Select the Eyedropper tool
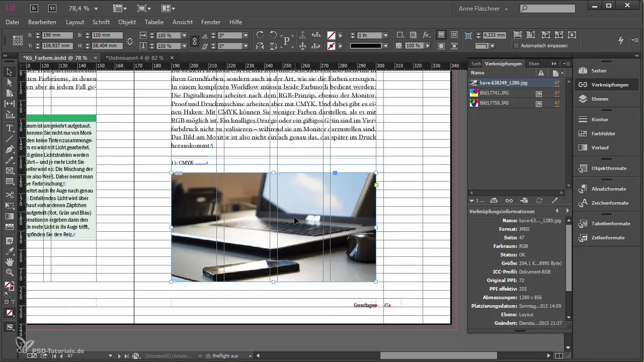This screenshot has height=362, width=644. pyautogui.click(x=10, y=251)
